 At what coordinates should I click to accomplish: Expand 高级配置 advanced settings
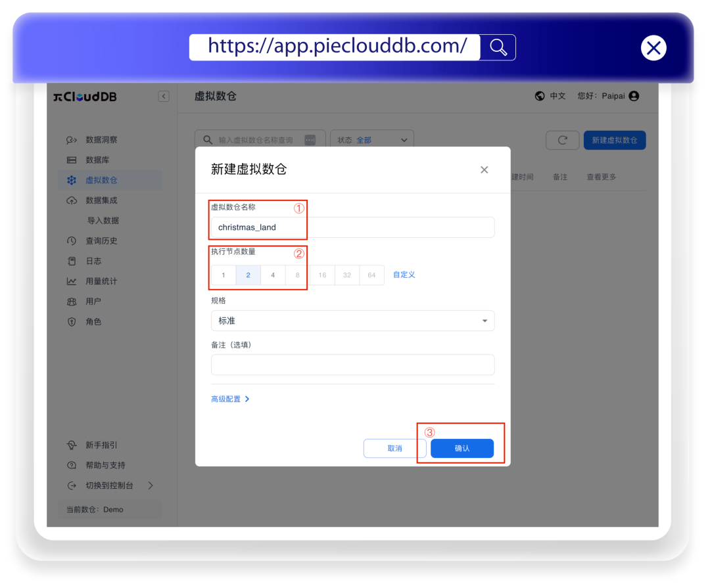pos(230,399)
